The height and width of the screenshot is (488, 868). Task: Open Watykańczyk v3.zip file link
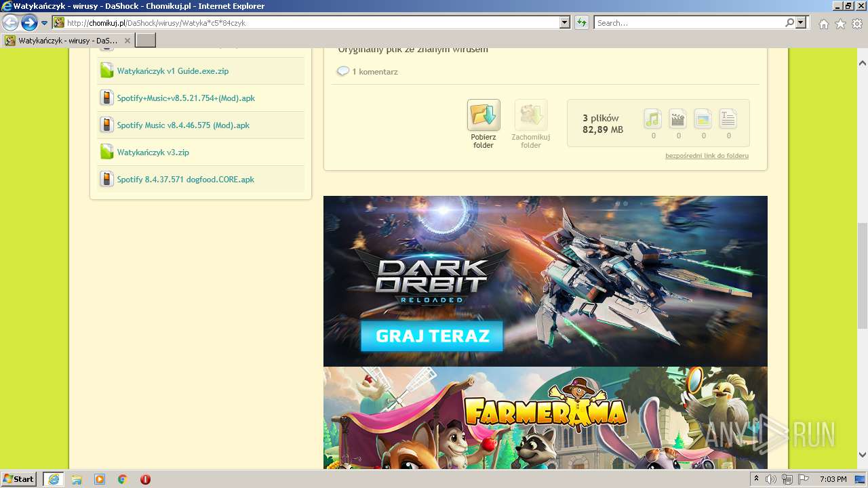coord(153,152)
